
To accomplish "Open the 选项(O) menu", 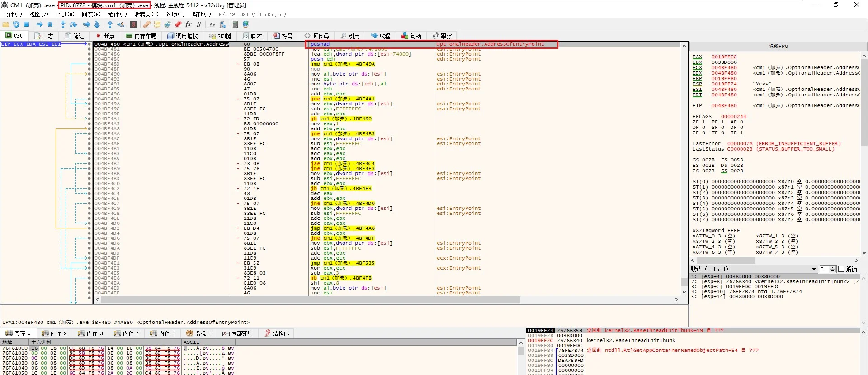I will pyautogui.click(x=175, y=14).
